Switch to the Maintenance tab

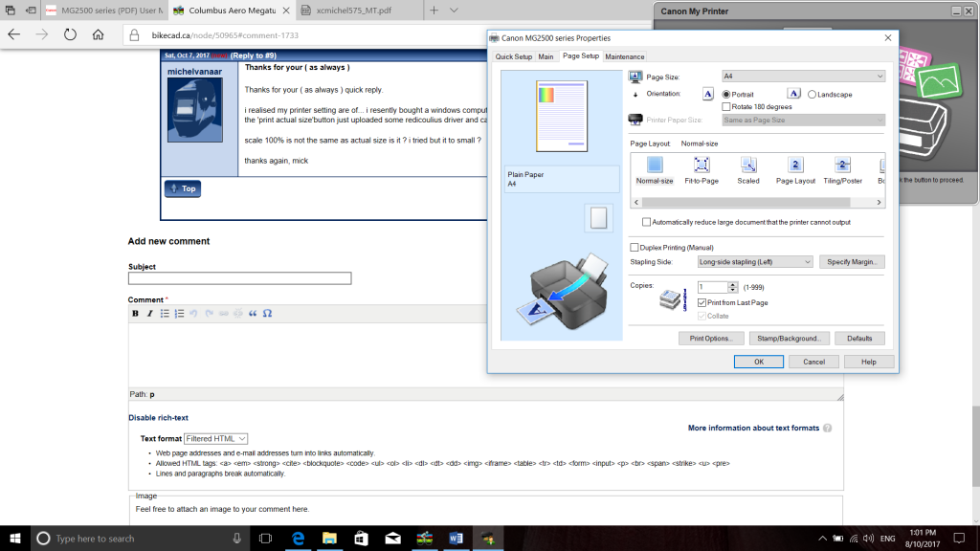[624, 57]
